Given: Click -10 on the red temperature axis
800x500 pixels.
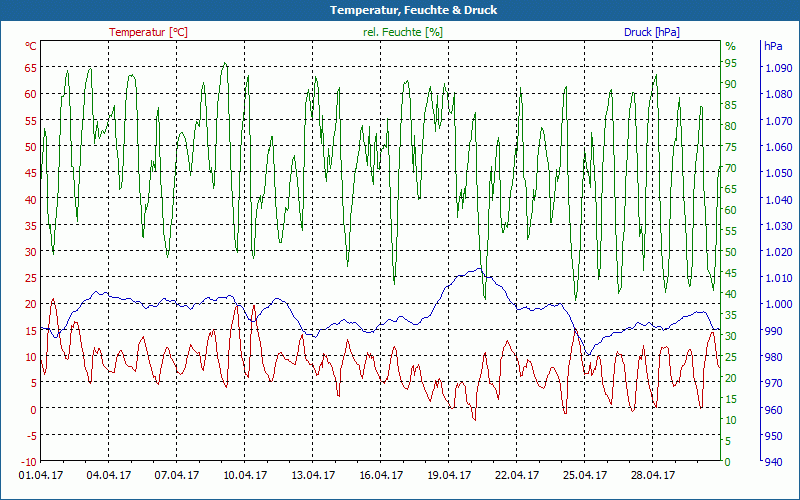Looking at the screenshot, I should pyautogui.click(x=30, y=462).
